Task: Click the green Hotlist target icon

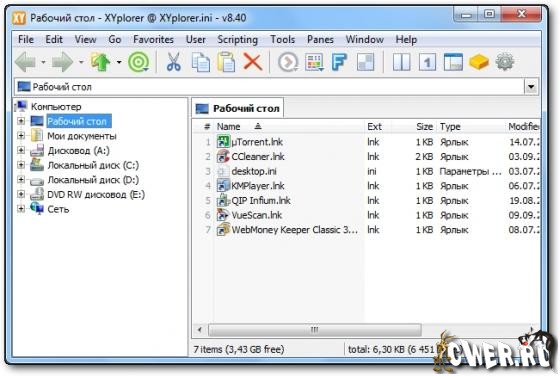Action: [x=138, y=62]
